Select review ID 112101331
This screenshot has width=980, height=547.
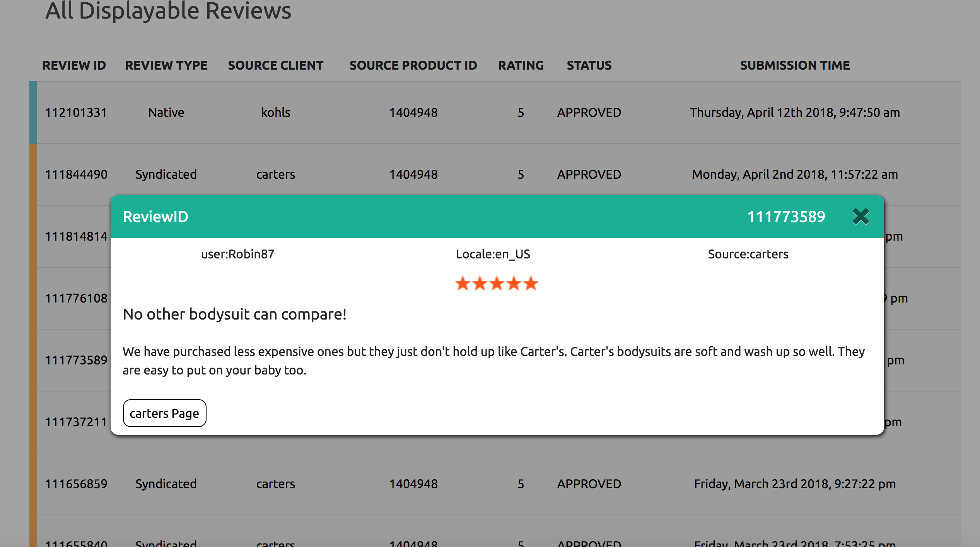pos(76,113)
